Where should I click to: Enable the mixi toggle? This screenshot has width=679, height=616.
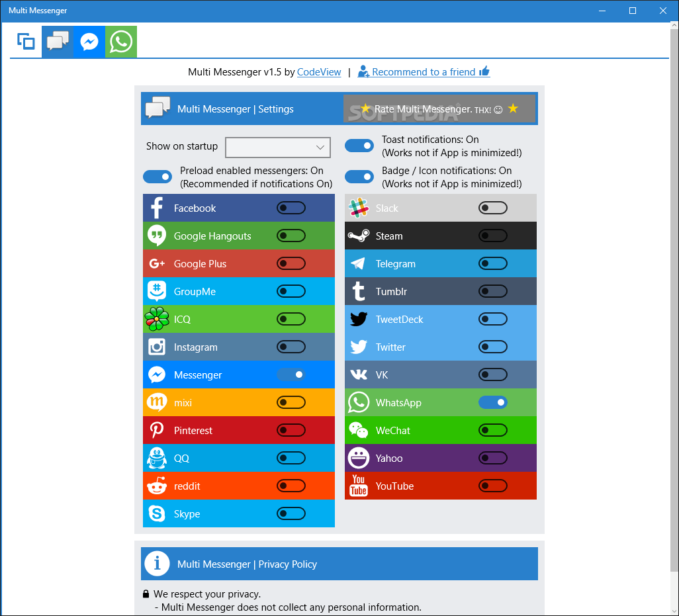pos(291,402)
